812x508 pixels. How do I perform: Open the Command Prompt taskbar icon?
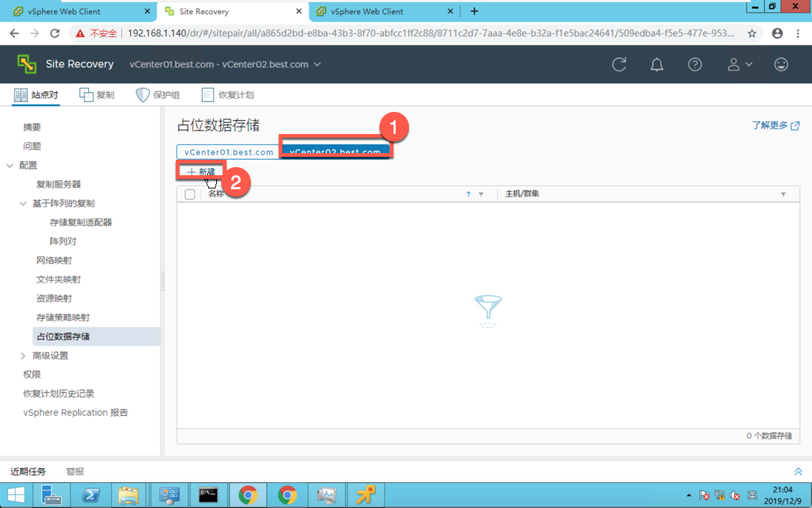(208, 495)
